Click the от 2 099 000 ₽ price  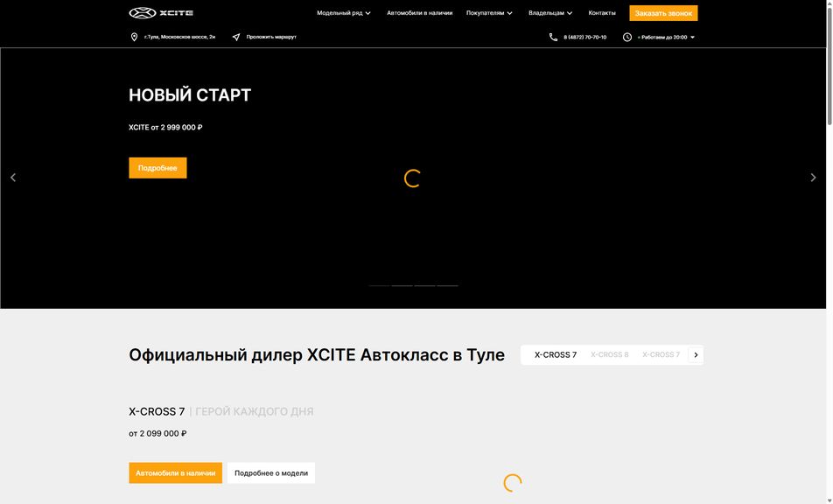(x=157, y=433)
